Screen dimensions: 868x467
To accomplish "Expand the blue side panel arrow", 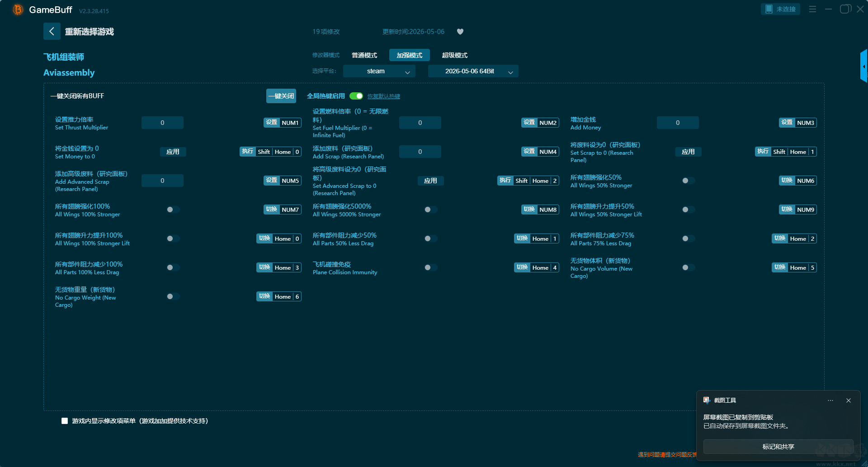I will [x=864, y=66].
